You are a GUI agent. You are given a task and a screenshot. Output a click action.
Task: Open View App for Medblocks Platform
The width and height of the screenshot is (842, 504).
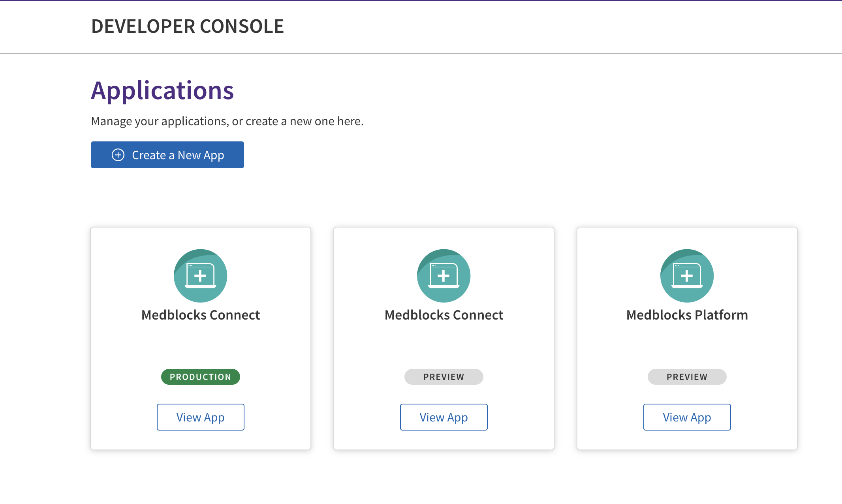pyautogui.click(x=687, y=417)
